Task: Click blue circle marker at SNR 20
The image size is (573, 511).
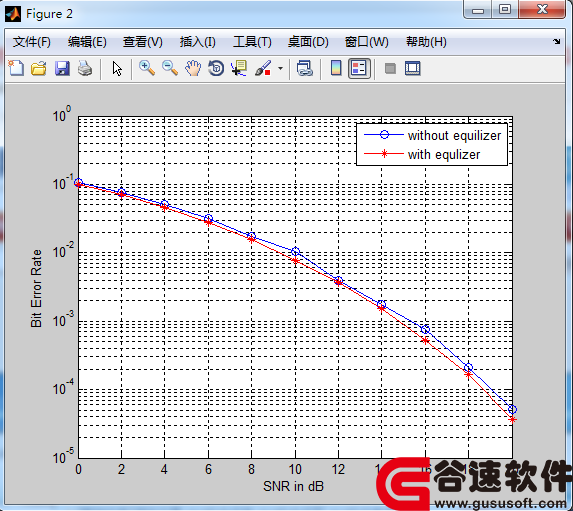Action: 512,409
